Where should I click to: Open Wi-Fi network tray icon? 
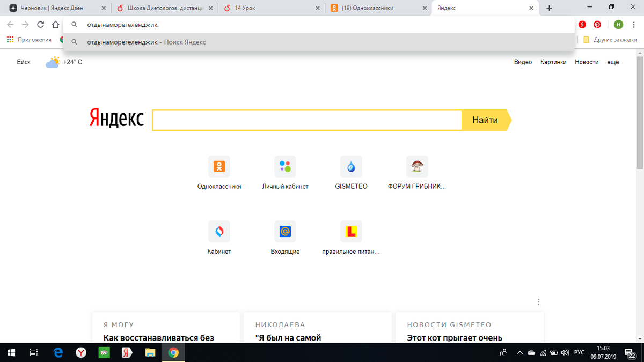pyautogui.click(x=543, y=353)
